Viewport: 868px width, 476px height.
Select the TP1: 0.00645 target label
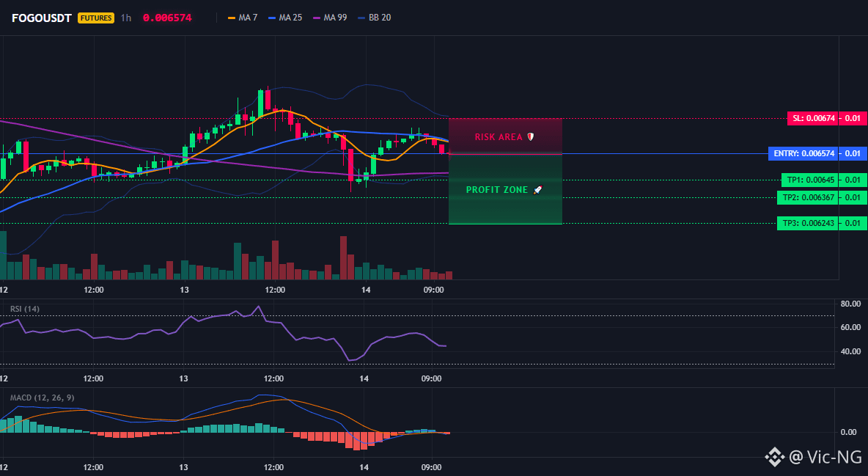point(810,180)
